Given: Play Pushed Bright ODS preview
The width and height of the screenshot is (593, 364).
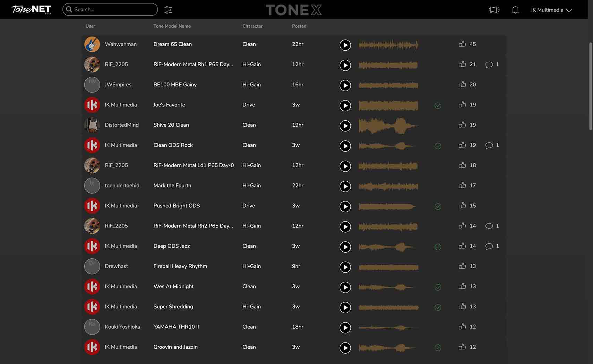Looking at the screenshot, I should click(x=345, y=207).
